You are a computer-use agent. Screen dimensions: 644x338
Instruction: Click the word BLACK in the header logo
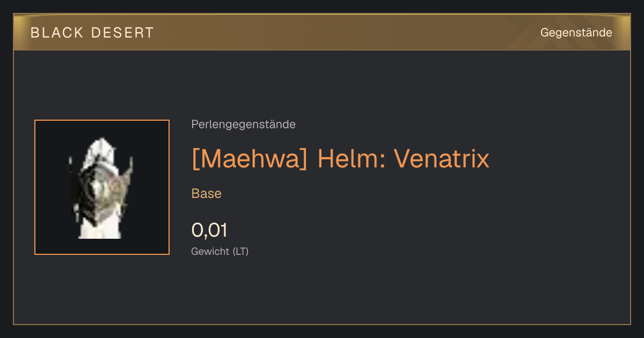coord(57,33)
